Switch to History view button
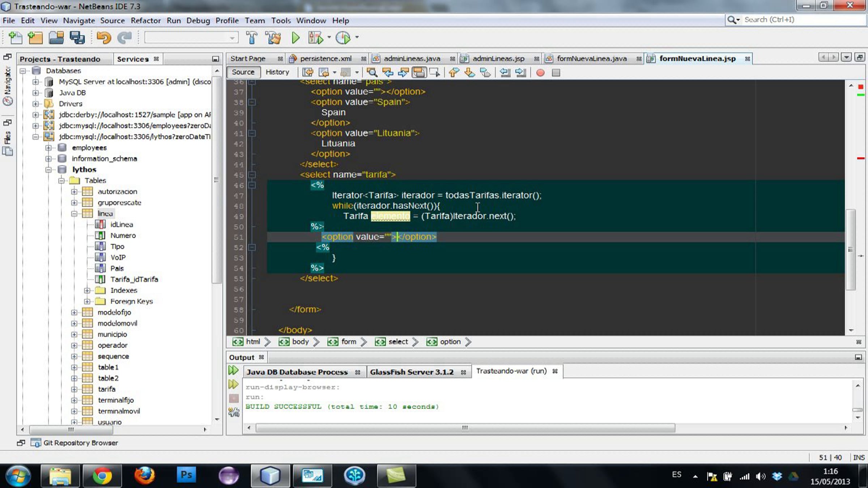 click(277, 72)
